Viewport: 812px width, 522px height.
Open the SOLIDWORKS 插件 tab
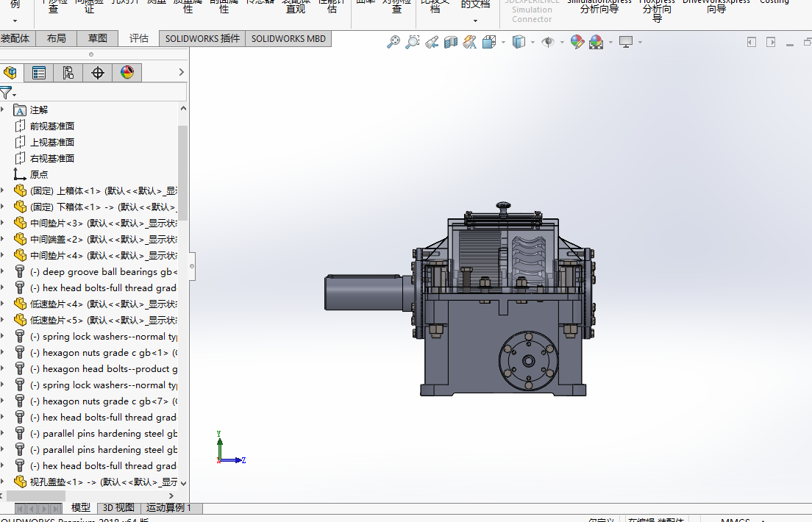(202, 38)
